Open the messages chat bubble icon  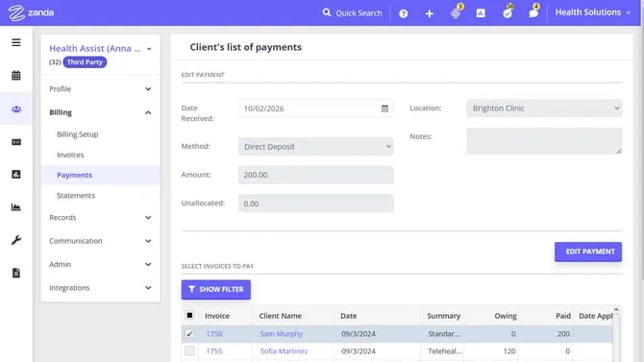point(533,13)
